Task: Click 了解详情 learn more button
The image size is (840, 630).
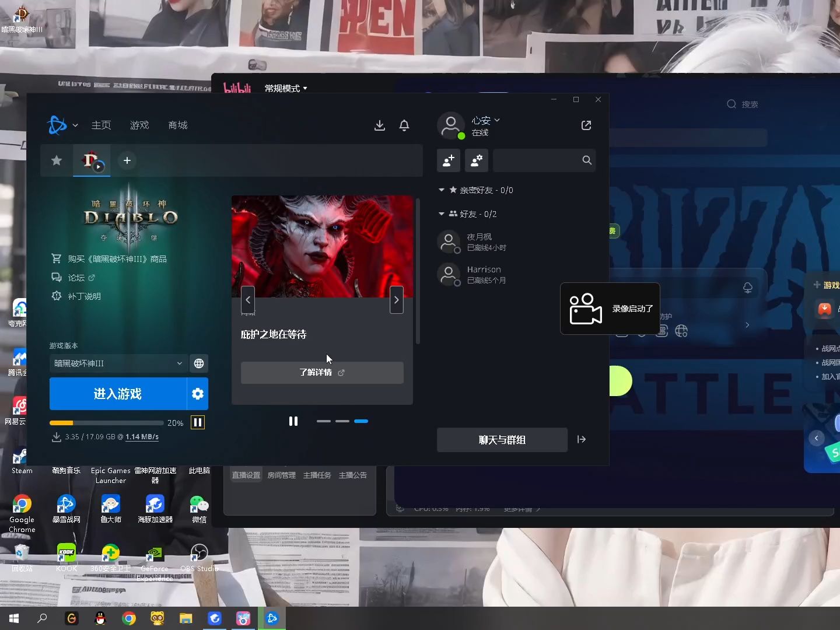Action: (322, 373)
